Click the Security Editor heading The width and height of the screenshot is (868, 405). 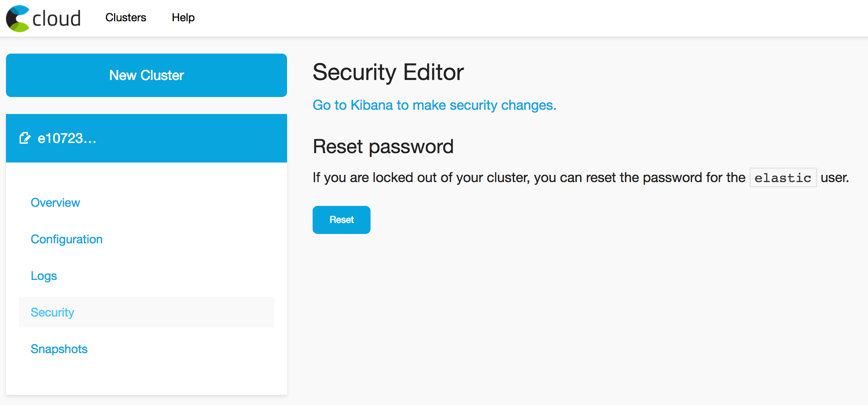coord(388,72)
